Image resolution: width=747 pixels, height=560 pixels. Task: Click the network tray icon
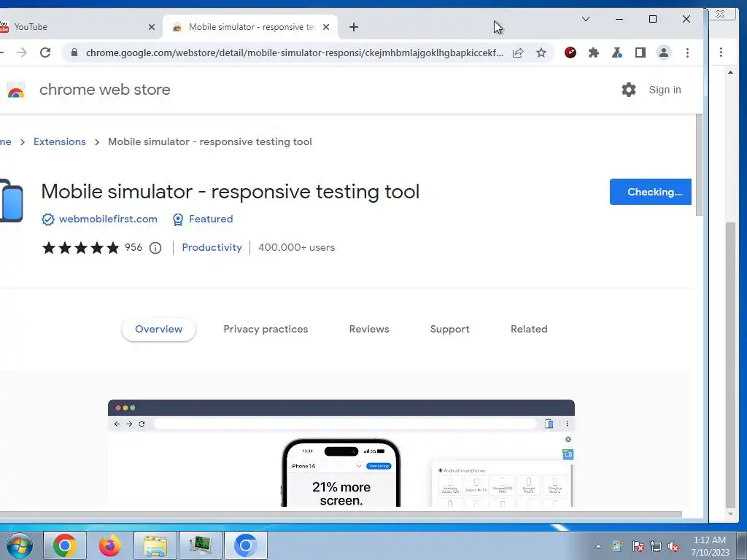pyautogui.click(x=656, y=547)
